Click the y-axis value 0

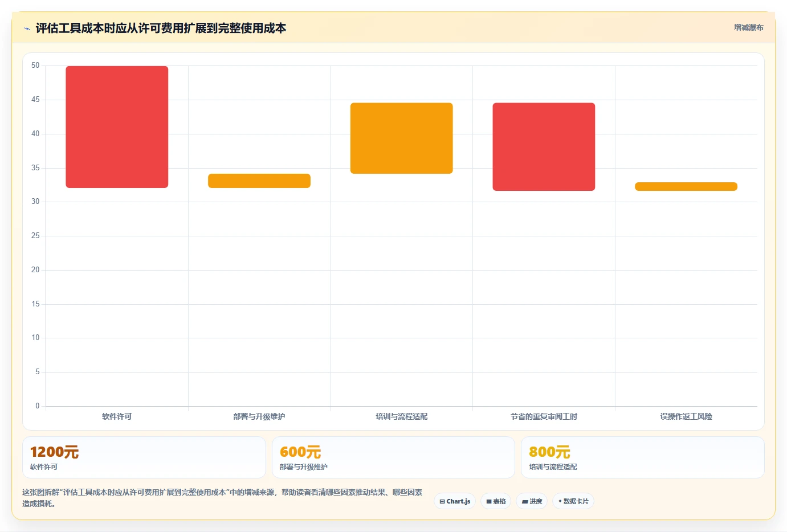pos(38,406)
